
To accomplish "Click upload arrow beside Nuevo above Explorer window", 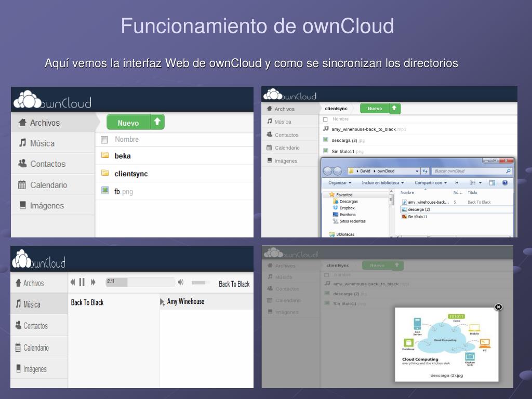I will tap(394, 108).
